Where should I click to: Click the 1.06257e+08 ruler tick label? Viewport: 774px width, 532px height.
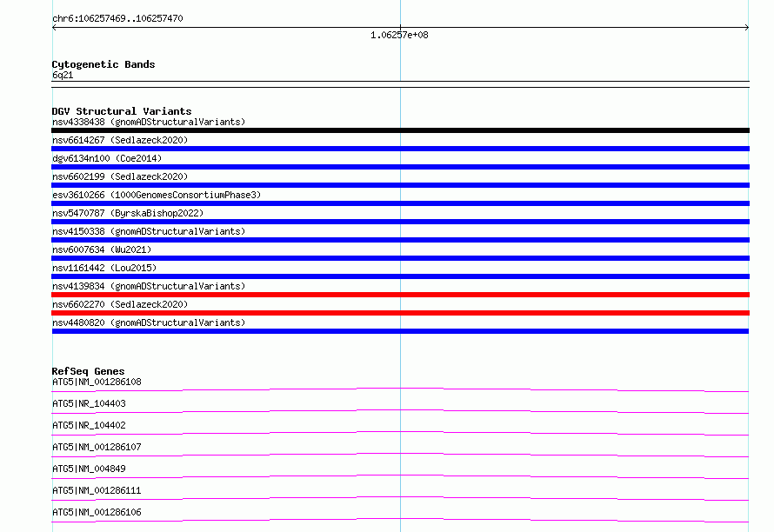point(399,35)
